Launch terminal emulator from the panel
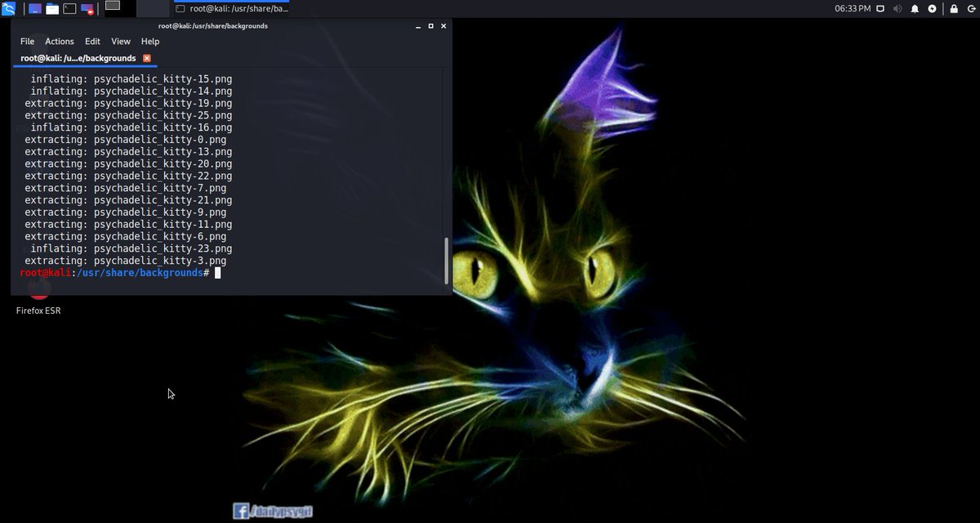This screenshot has height=523, width=980. [69, 9]
